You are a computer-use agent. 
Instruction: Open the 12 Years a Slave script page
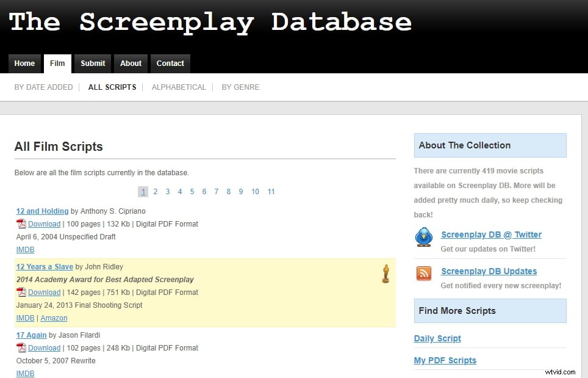(45, 266)
